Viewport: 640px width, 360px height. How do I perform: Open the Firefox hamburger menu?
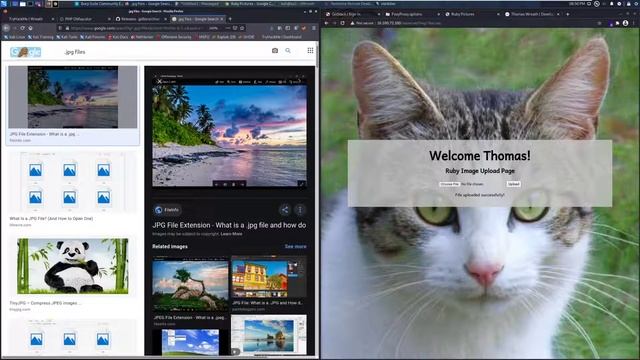point(313,28)
